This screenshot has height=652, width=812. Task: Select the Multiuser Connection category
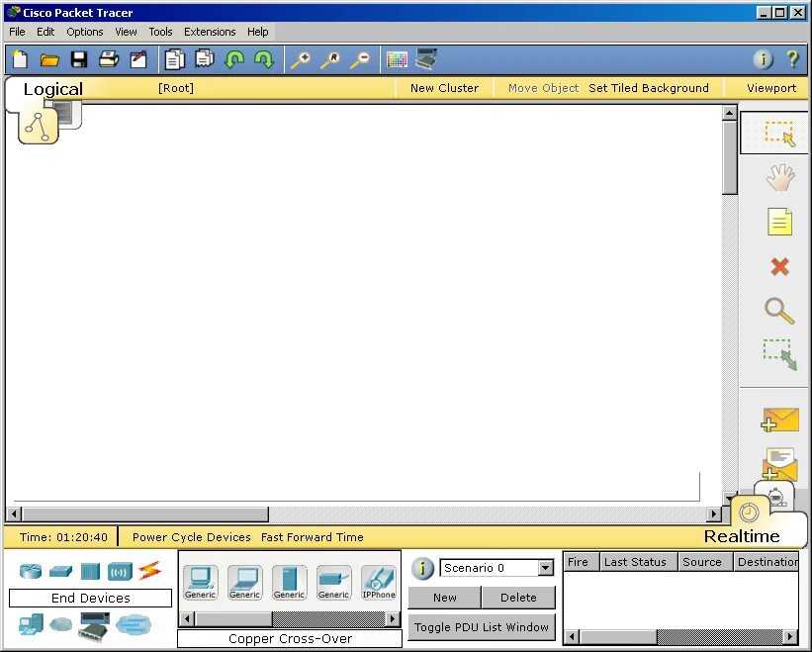134,624
